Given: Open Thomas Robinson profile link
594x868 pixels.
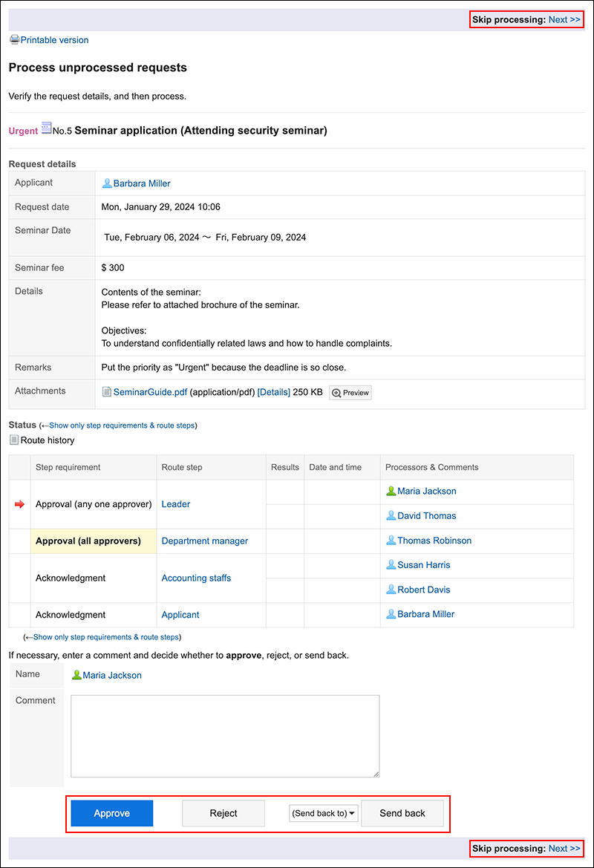Looking at the screenshot, I should pos(434,541).
